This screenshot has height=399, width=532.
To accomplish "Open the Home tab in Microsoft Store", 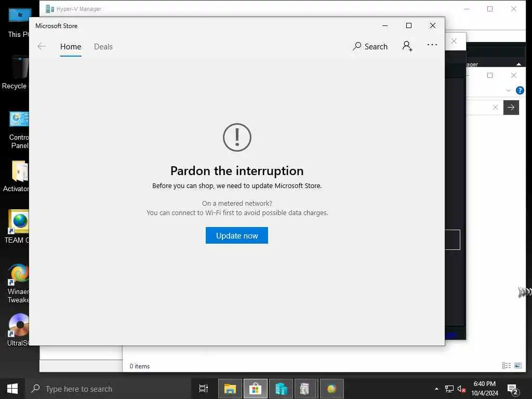I will pyautogui.click(x=71, y=46).
